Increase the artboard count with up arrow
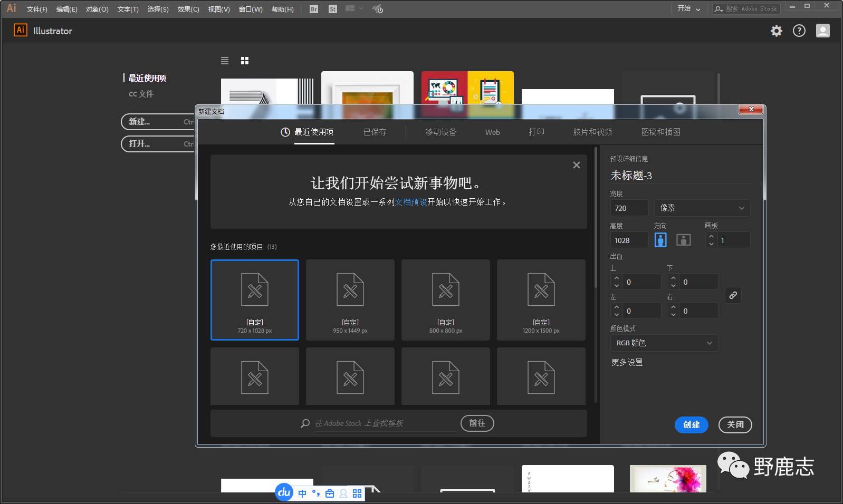This screenshot has height=504, width=843. pos(711,237)
